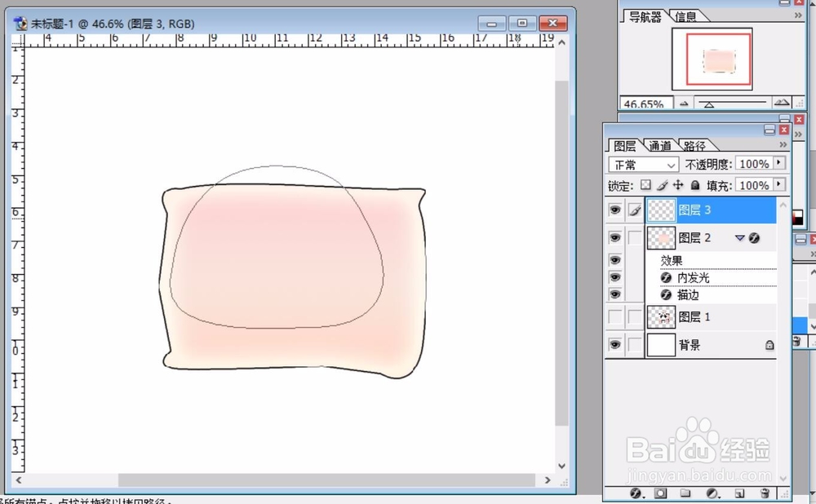The image size is (816, 504).
Task: Click the 图层 1 layer thumbnail
Action: click(x=662, y=316)
